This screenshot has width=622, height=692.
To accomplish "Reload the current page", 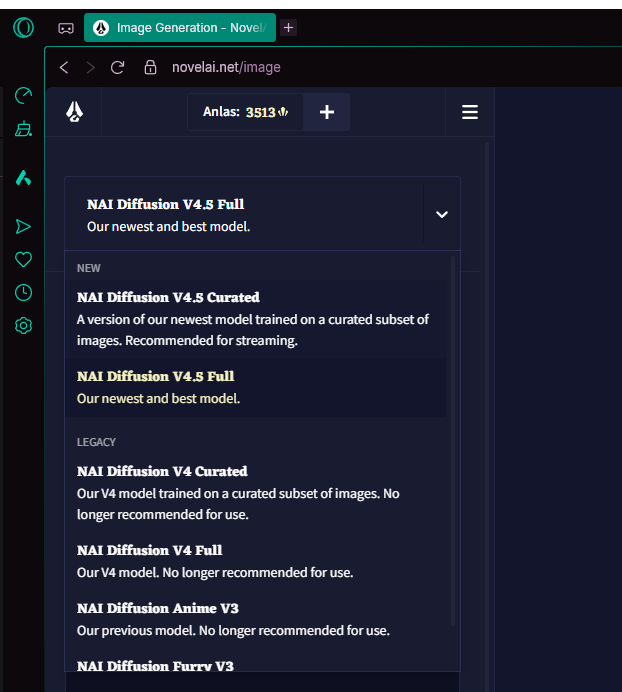I will [117, 68].
